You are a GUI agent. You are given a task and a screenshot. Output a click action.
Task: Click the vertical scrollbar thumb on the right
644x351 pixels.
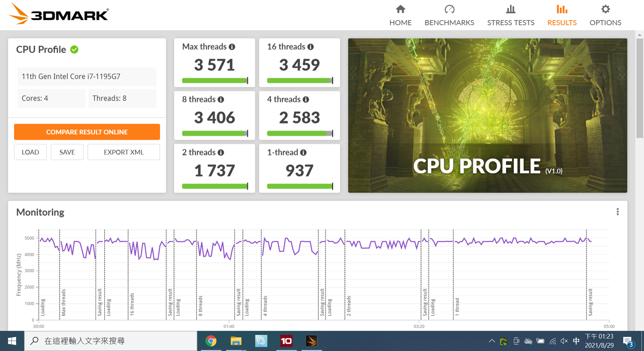click(x=640, y=89)
